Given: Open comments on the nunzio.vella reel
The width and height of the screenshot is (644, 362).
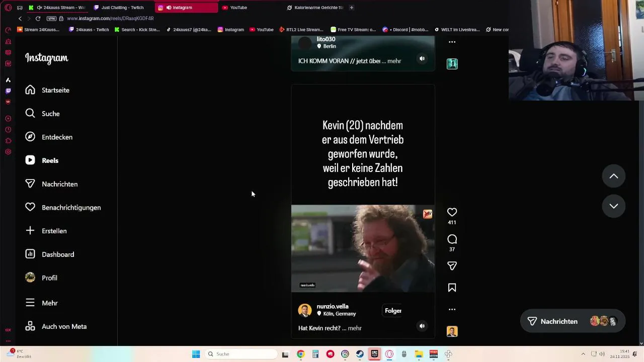Looking at the screenshot, I should point(452,239).
